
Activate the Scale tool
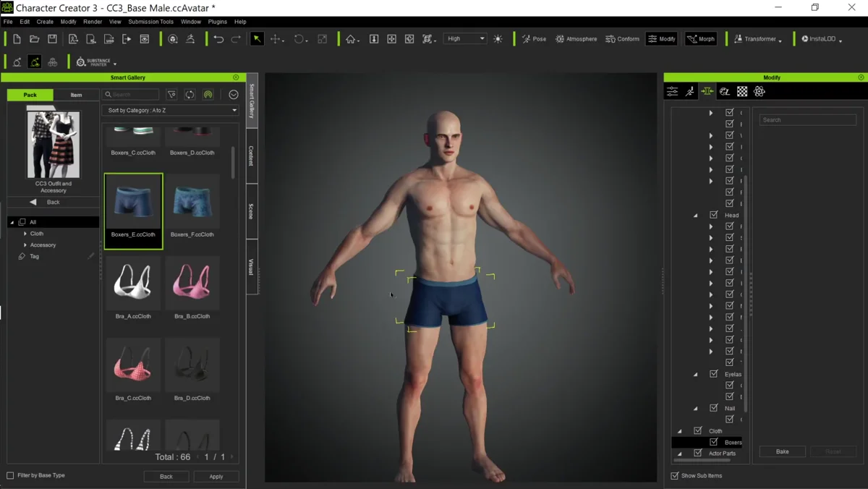323,39
